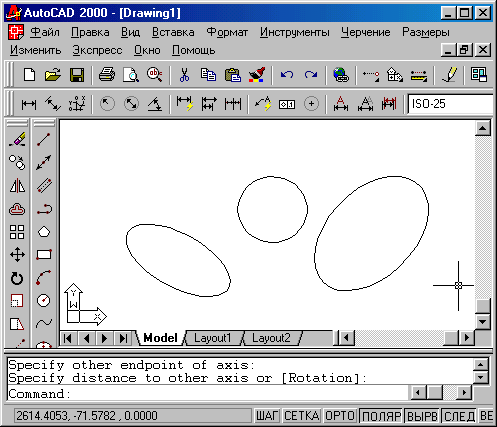This screenshot has width=497, height=427.
Task: Select the Mirror tool
Action: point(17,186)
